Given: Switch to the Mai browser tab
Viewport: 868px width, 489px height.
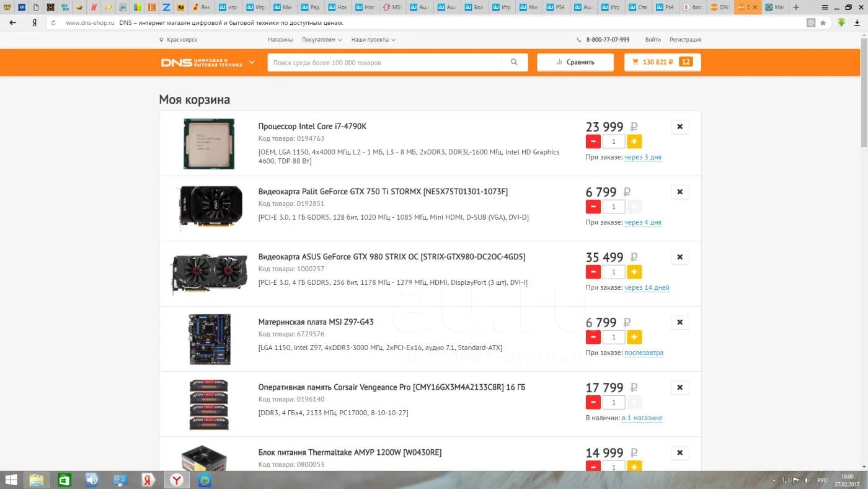Looking at the screenshot, I should (775, 7).
